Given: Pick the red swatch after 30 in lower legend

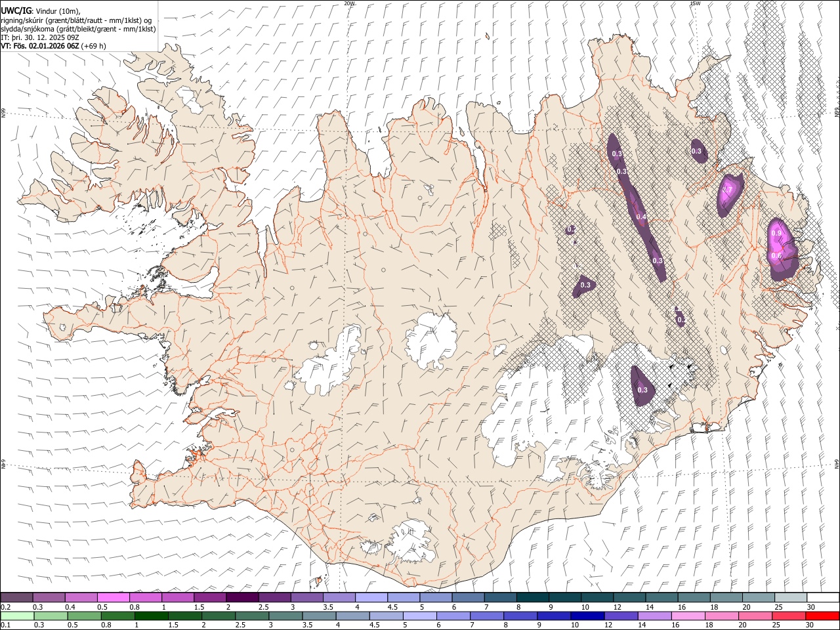Looking at the screenshot, I should pyautogui.click(x=822, y=616).
